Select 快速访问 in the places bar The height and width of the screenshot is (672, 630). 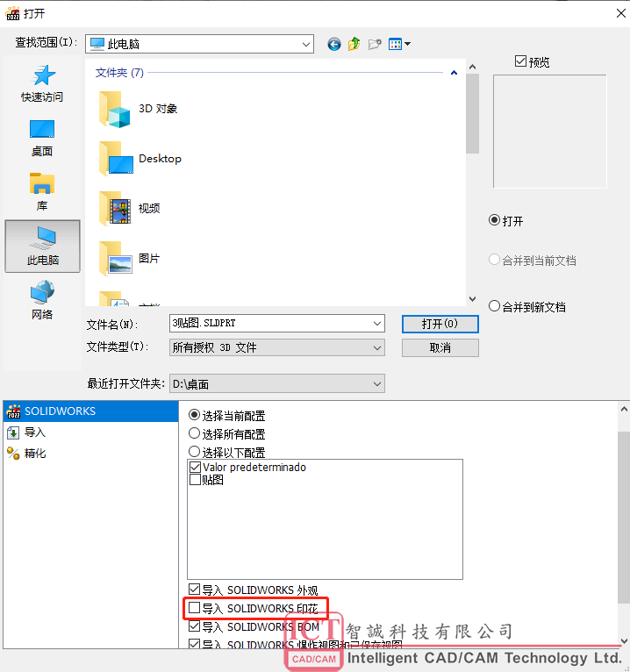coord(42,83)
